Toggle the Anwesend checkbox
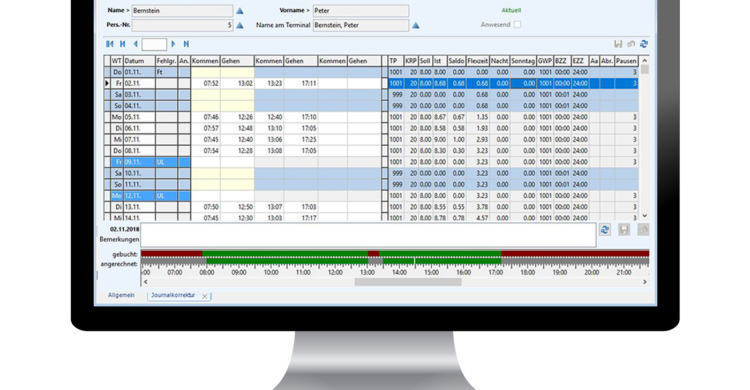 click(x=518, y=24)
